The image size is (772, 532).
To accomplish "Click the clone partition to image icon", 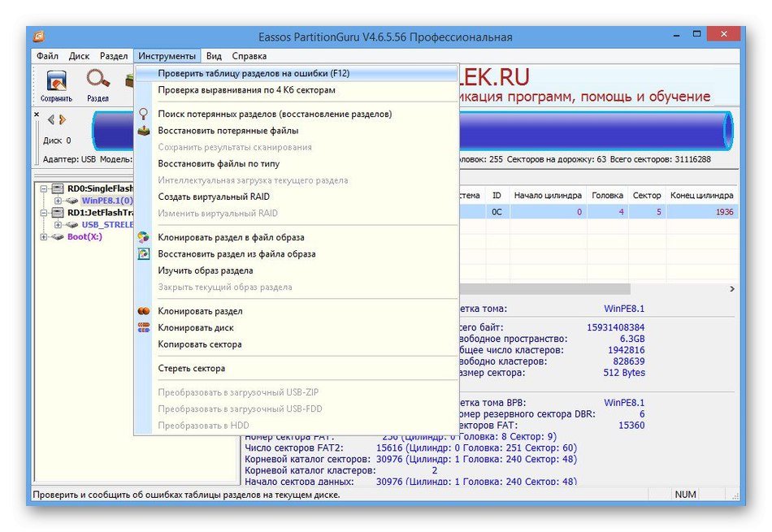I will 143,237.
